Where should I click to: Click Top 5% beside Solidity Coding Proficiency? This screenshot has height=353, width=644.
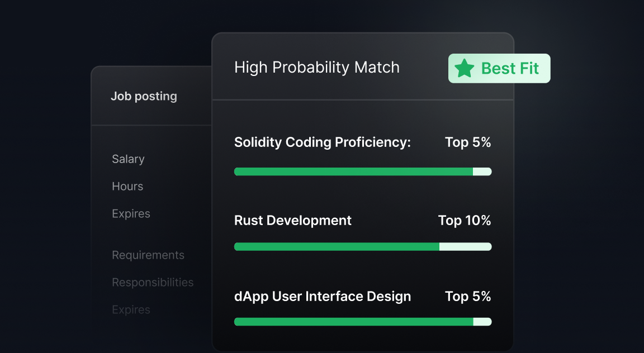tap(468, 142)
